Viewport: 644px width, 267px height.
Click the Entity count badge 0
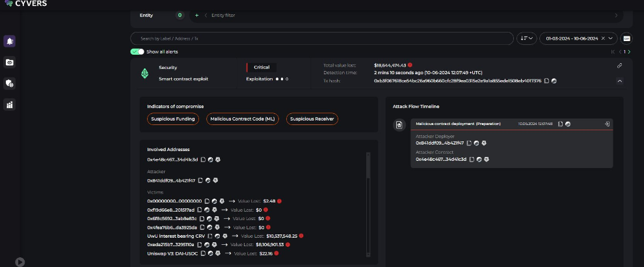[180, 15]
